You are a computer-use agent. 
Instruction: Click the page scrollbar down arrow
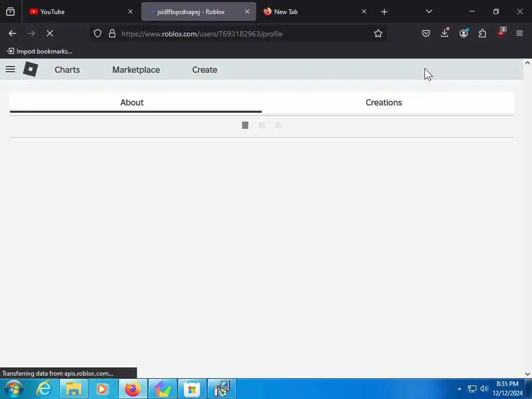[x=527, y=374]
